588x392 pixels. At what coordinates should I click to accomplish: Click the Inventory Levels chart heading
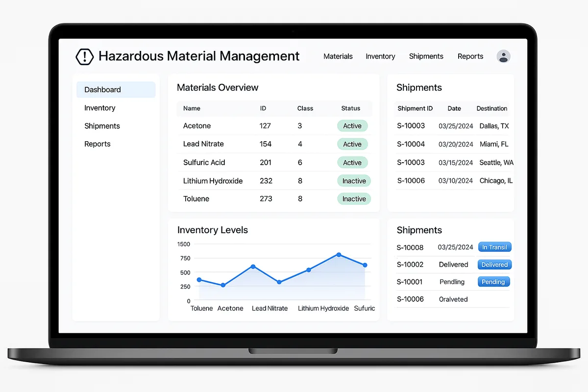(213, 230)
